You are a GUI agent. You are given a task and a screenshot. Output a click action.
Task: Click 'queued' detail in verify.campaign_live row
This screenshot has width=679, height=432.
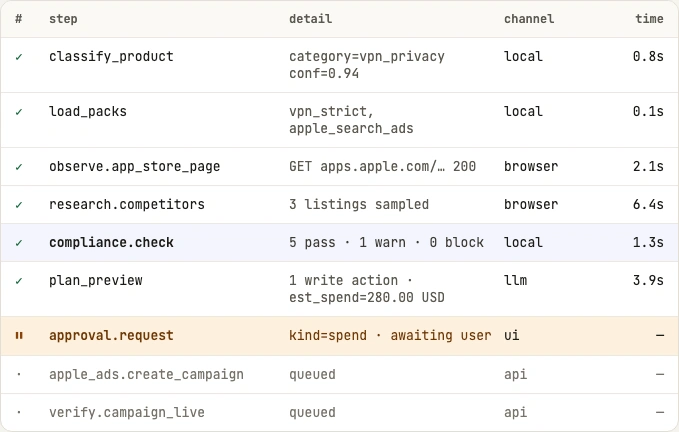[312, 413]
